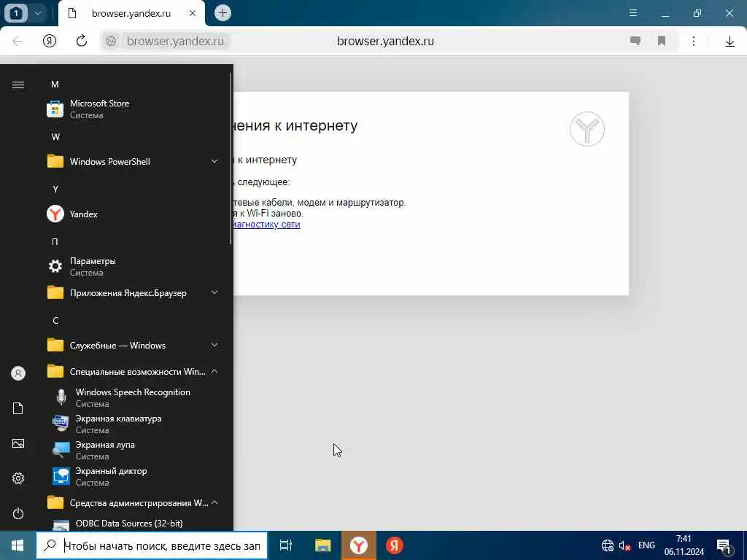Open the downloads panel
Screen dimensions: 747x560
729,42
